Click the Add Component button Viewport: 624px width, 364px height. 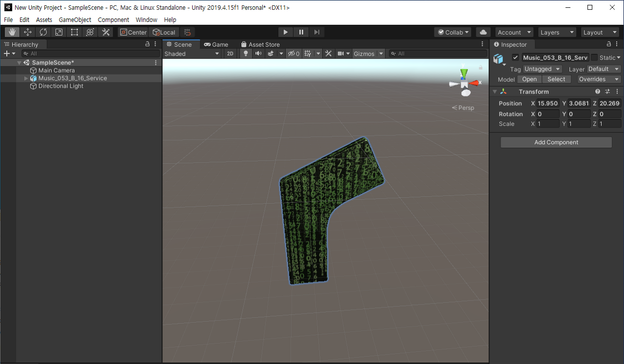click(x=556, y=142)
